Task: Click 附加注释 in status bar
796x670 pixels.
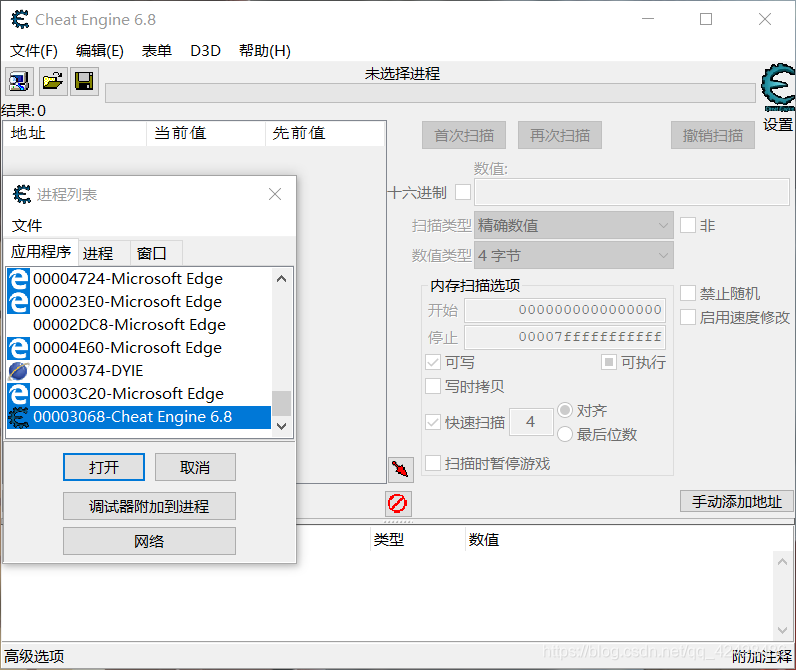Action: (761, 656)
